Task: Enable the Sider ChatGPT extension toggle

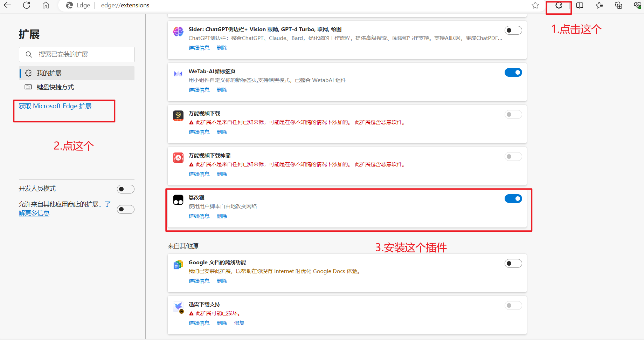Action: pos(513,30)
